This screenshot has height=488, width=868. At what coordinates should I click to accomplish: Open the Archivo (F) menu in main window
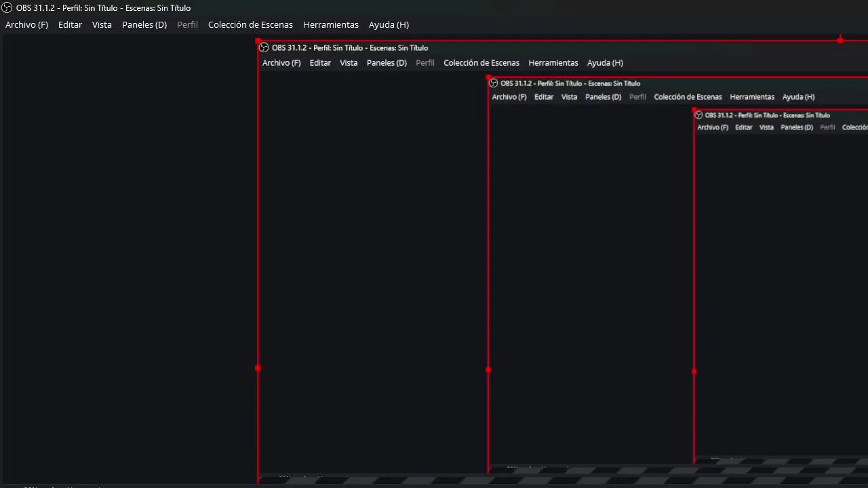pos(27,24)
